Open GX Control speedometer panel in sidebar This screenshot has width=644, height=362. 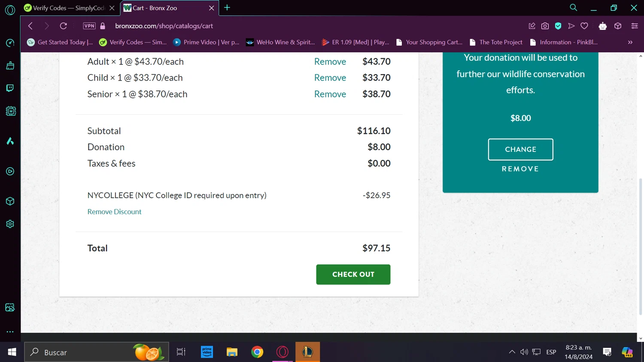[10, 43]
